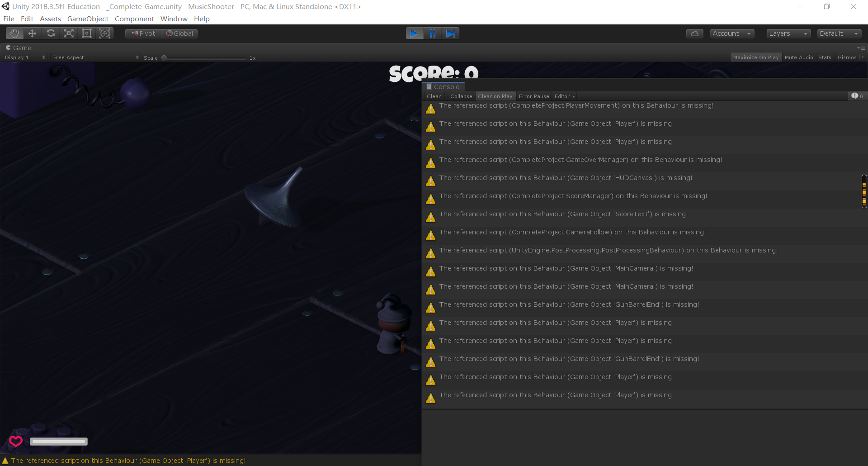The image size is (868, 466).
Task: Click the status bar warning message
Action: click(128, 461)
